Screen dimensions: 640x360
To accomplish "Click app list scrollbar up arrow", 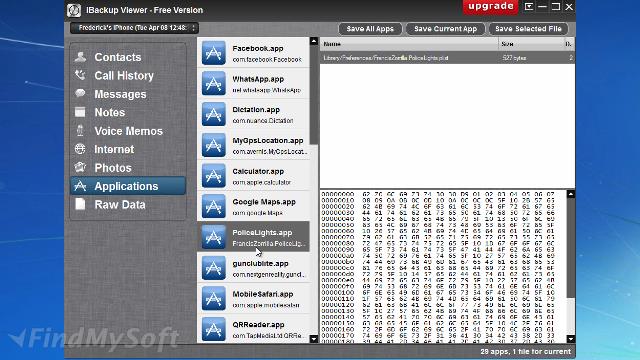I will coord(313,41).
